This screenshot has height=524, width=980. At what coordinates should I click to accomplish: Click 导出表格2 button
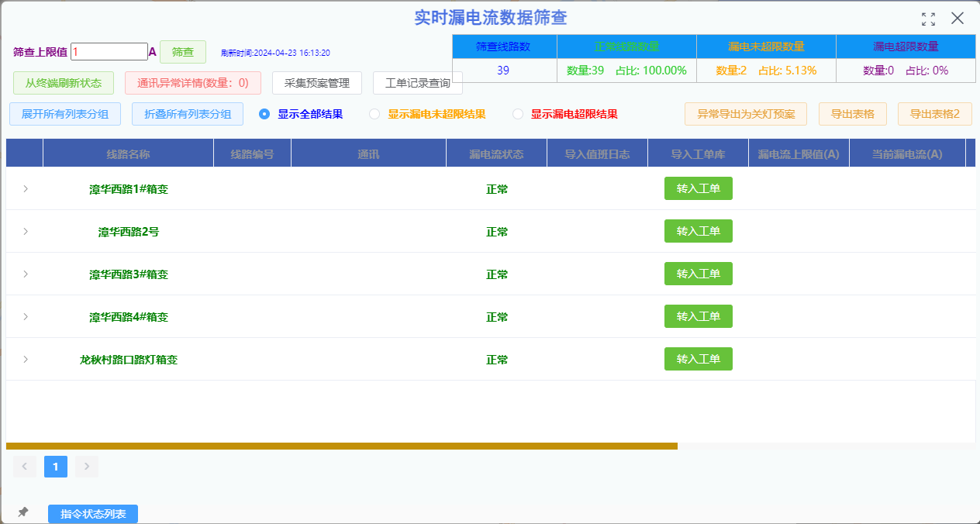pyautogui.click(x=935, y=114)
